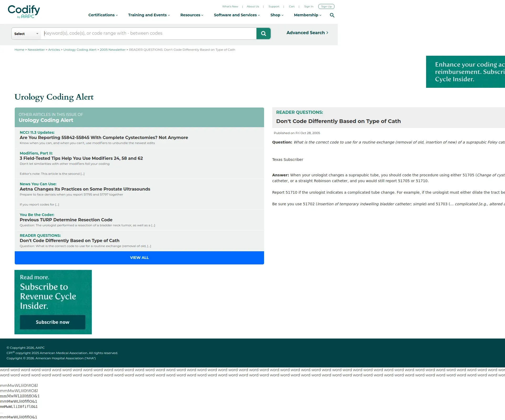Image resolution: width=505 pixels, height=420 pixels.
Task: Click the Enhance your coding banner
Action: pos(465,72)
